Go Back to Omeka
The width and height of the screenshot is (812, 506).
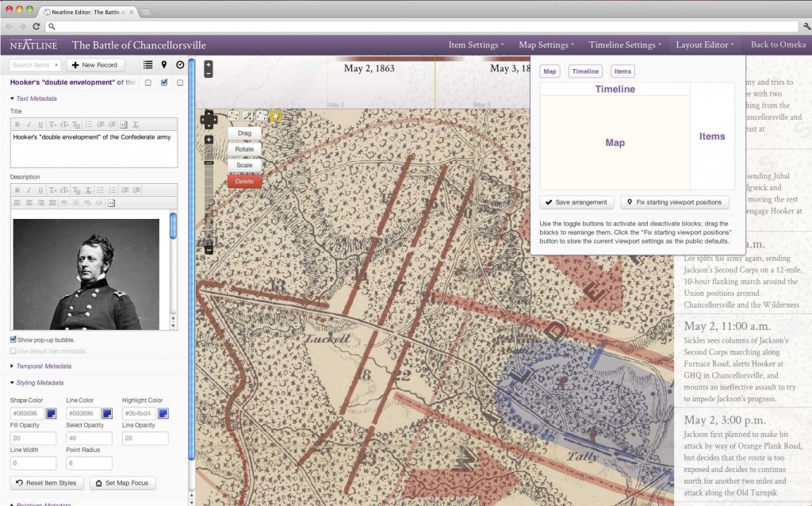click(x=778, y=44)
